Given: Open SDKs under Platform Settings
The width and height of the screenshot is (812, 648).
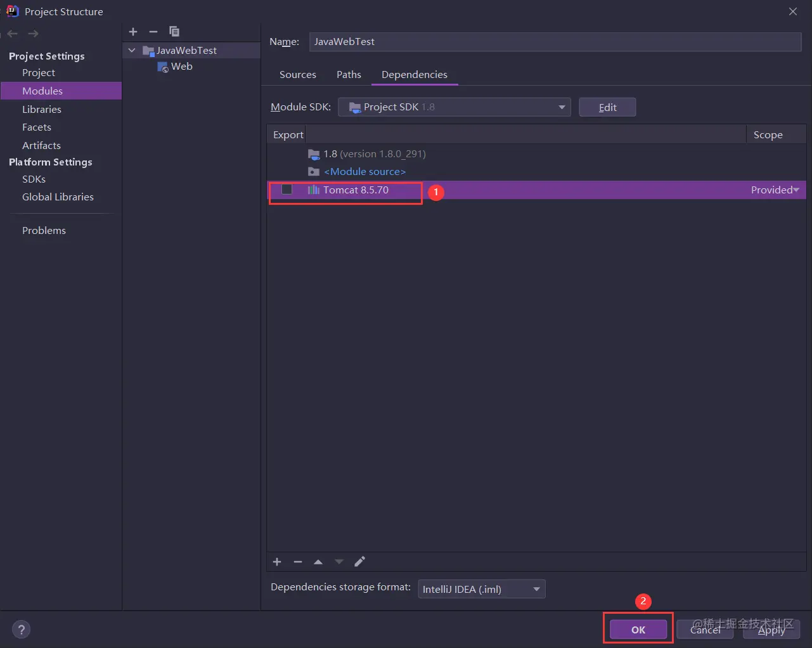Looking at the screenshot, I should pos(34,179).
